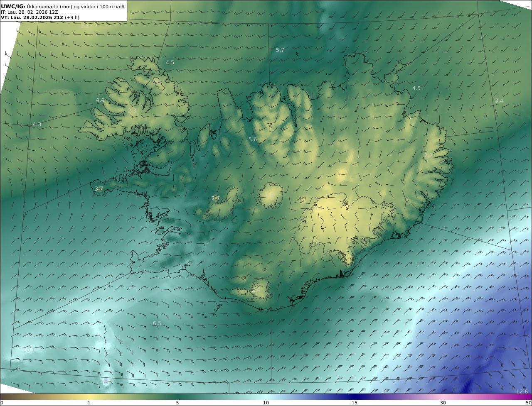This screenshot has width=532, height=406.
Task: Click the 4.5 value north of the Westfjords
Action: point(170,62)
